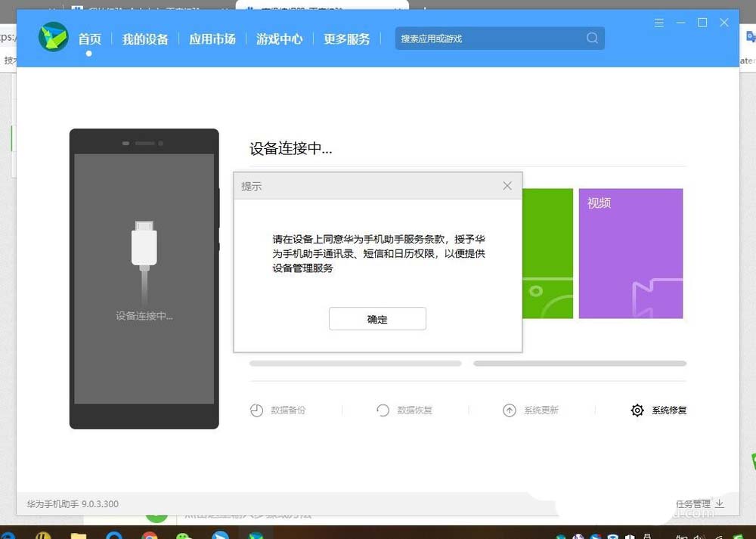Focus the 搜索应用或游戏 search box

click(500, 39)
